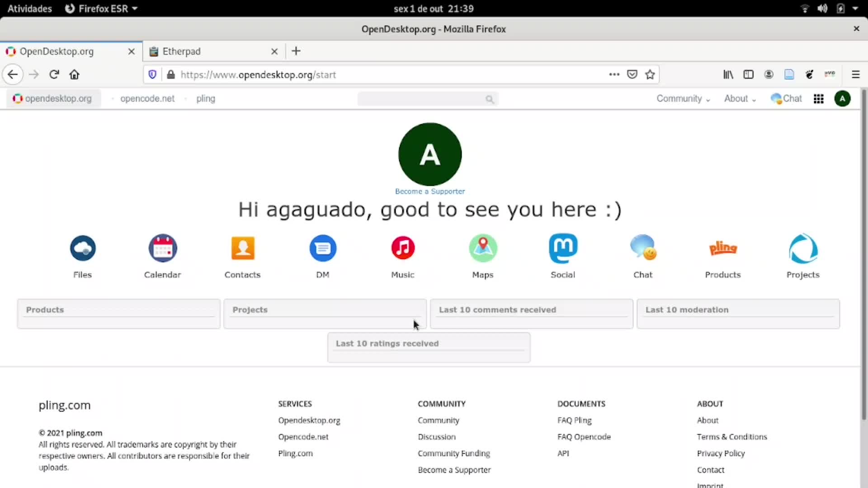Open the Firefox ESR application menu
Image resolution: width=868 pixels, height=488 pixels.
click(101, 9)
